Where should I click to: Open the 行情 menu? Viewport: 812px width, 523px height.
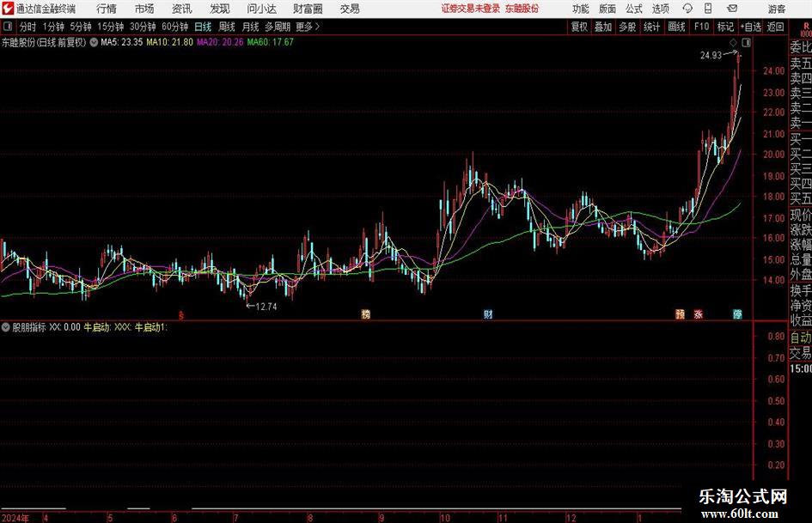click(107, 9)
